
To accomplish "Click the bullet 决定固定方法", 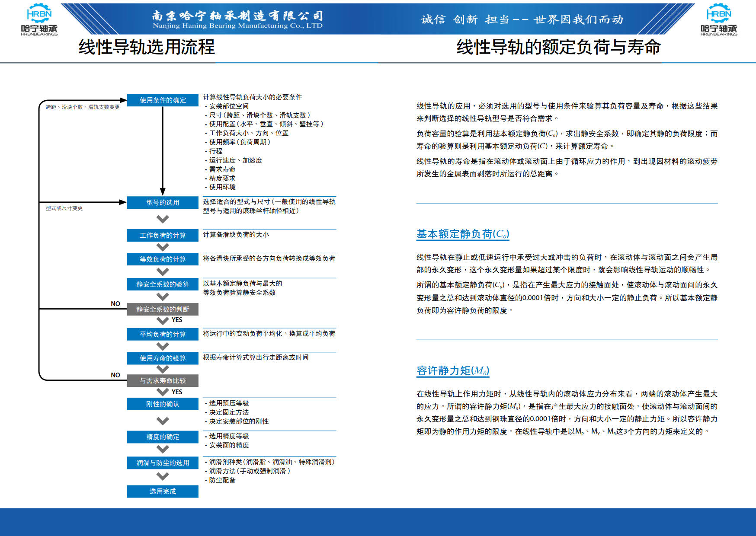I will 227,412.
